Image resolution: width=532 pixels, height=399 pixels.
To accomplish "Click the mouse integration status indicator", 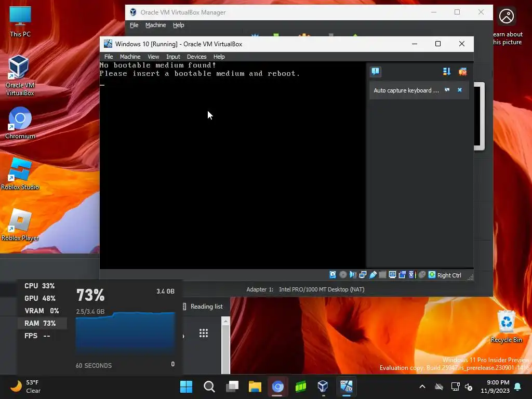I will point(422,275).
